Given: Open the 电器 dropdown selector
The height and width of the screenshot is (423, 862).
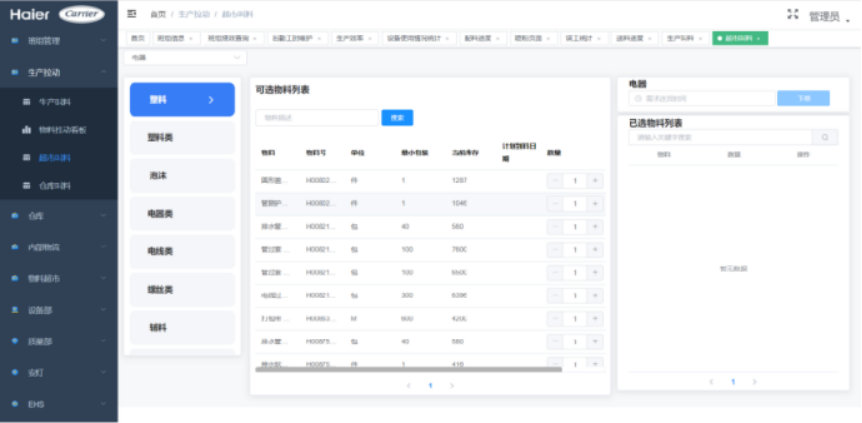Looking at the screenshot, I should point(185,58).
